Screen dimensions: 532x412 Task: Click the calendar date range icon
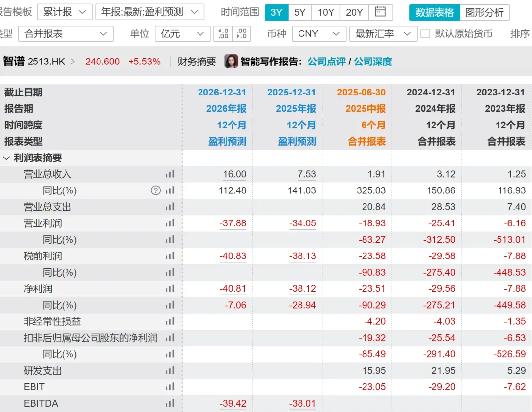coord(380,12)
